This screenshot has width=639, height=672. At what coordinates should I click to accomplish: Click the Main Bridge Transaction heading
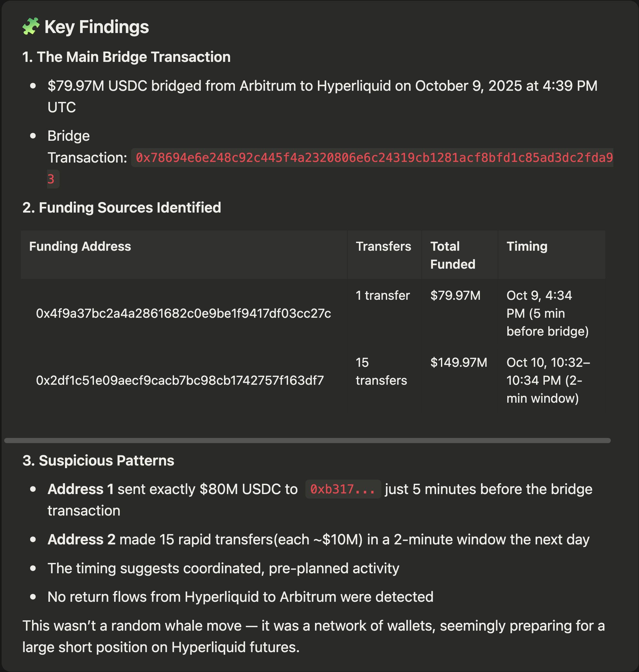(x=126, y=57)
